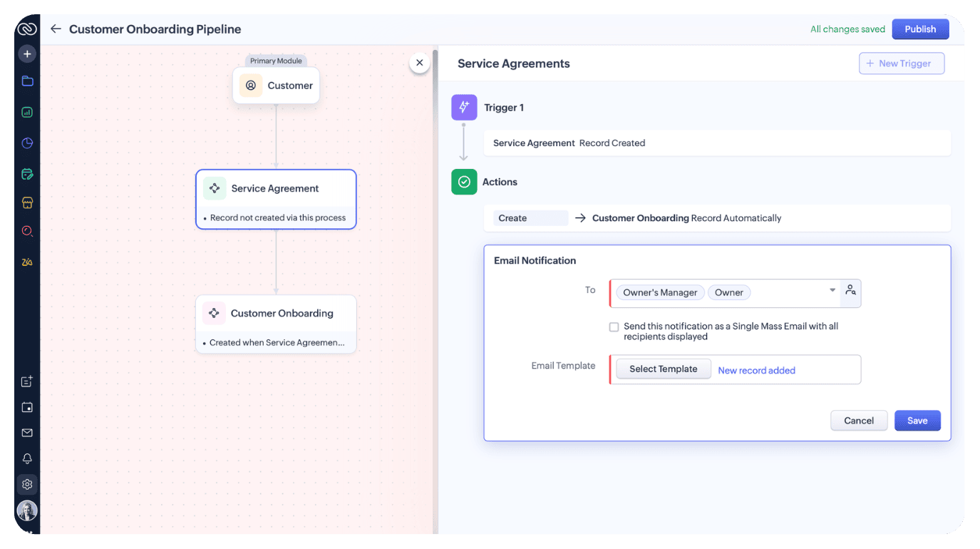
Task: Enable Single Mass Email notification checkbox
Action: (x=614, y=327)
